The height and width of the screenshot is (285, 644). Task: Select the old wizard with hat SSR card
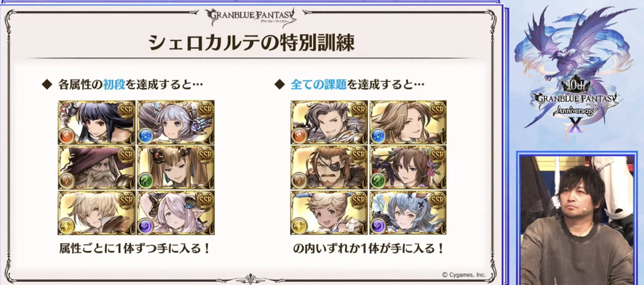97,168
